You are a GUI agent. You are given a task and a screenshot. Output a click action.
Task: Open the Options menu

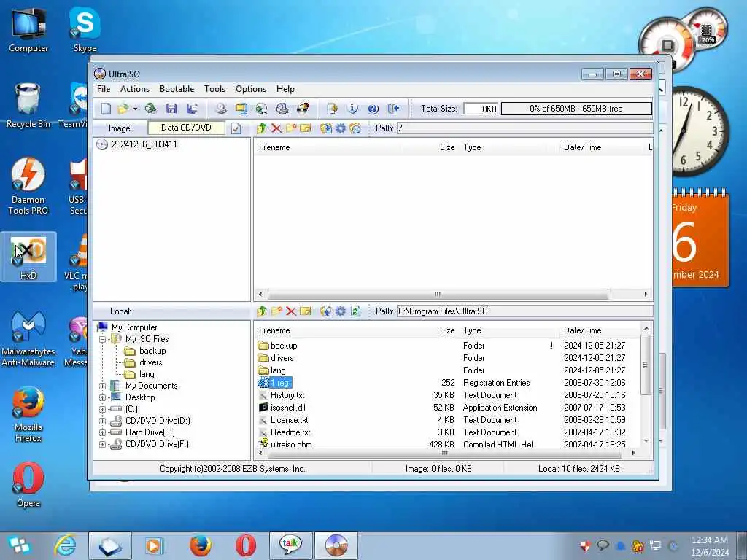pyautogui.click(x=251, y=89)
